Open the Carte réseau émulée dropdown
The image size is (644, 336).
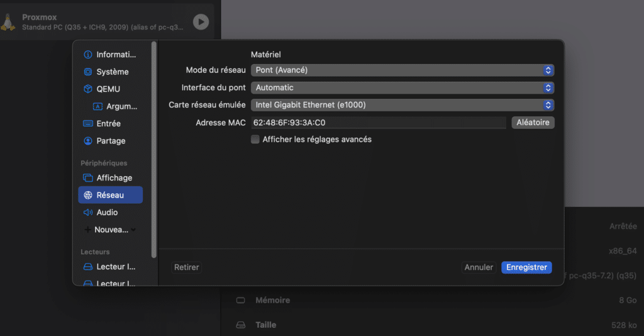(x=402, y=104)
